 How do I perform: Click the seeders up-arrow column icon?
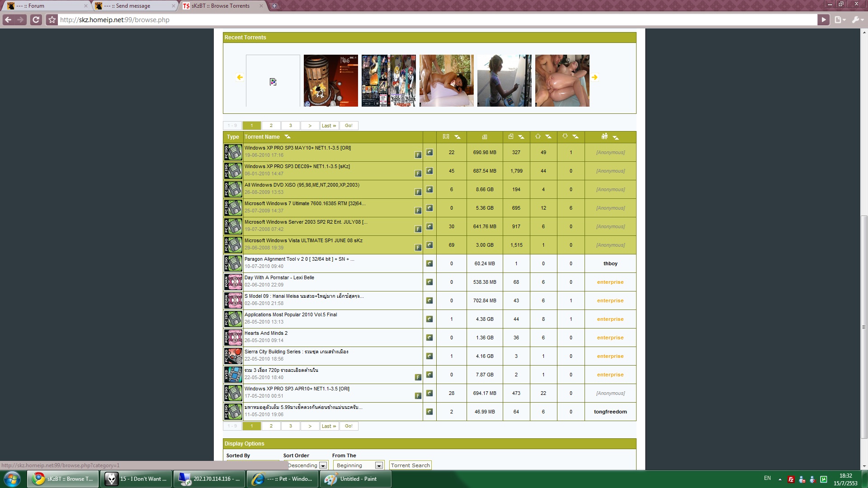(538, 136)
